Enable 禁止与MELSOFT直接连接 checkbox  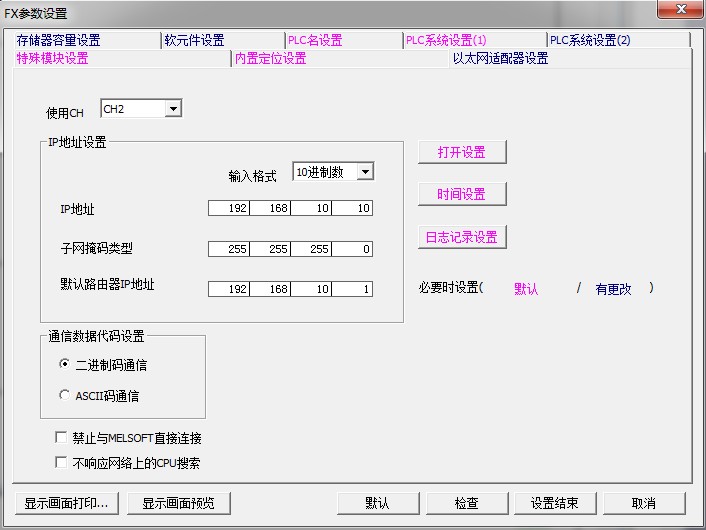(x=62, y=438)
